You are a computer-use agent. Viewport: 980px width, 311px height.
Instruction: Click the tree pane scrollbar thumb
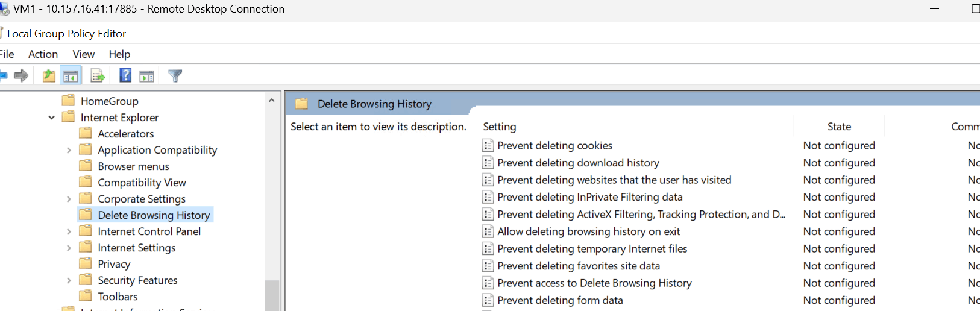tap(272, 296)
